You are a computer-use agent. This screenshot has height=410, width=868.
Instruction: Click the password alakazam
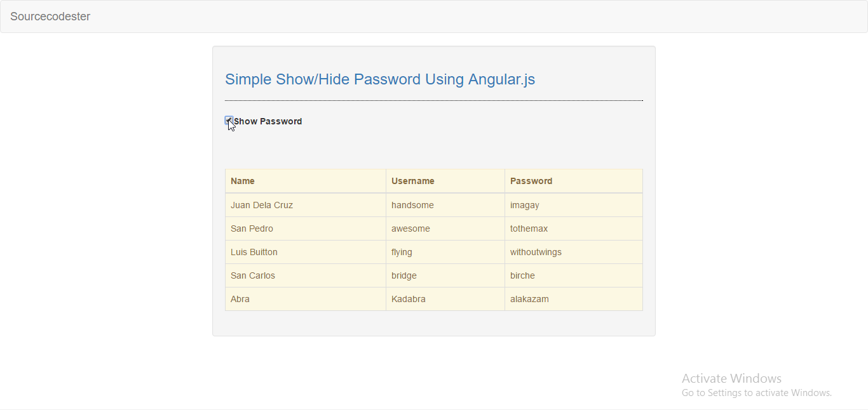[529, 299]
